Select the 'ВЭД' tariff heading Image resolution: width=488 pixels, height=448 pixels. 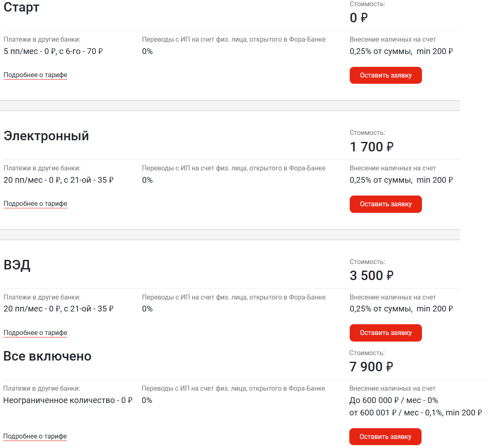click(x=17, y=265)
